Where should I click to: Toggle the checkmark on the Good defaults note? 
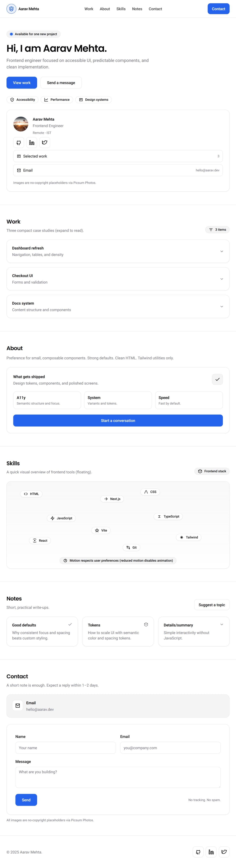click(x=70, y=624)
